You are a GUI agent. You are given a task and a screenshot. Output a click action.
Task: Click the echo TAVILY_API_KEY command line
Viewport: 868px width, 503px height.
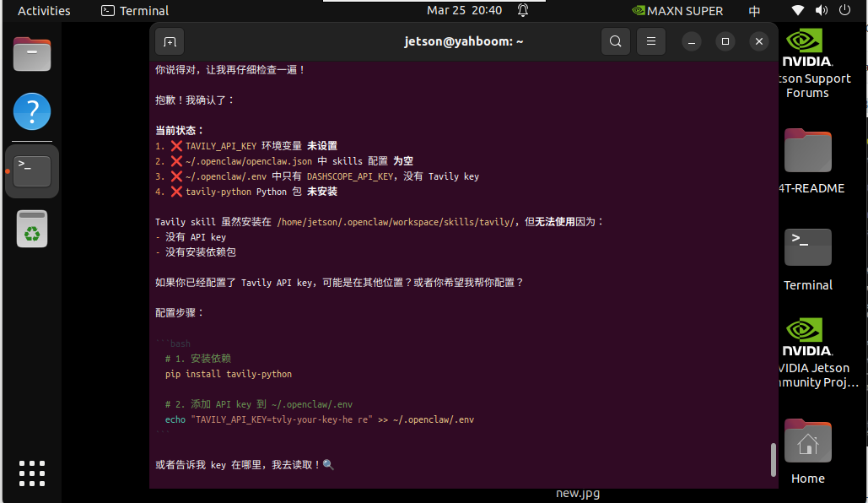coord(320,419)
